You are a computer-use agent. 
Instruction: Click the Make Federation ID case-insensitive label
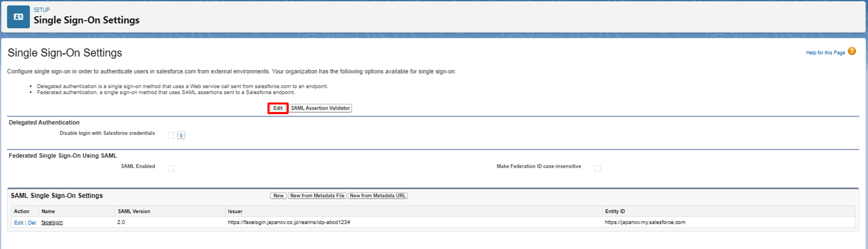click(x=539, y=166)
